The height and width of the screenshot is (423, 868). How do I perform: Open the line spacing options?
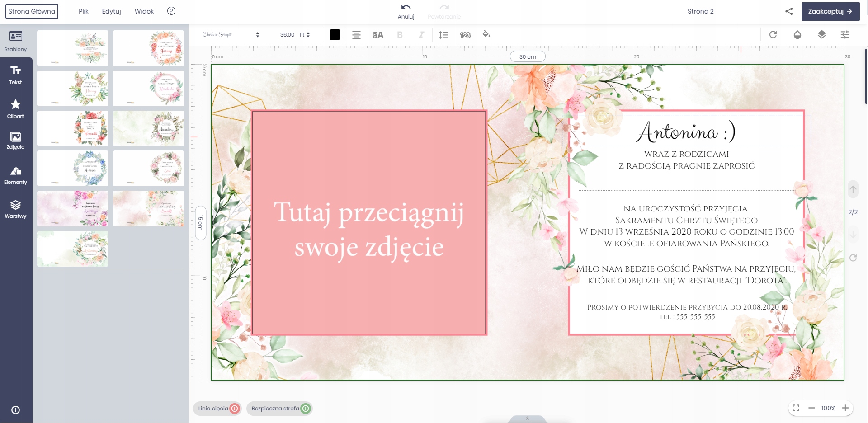point(443,35)
